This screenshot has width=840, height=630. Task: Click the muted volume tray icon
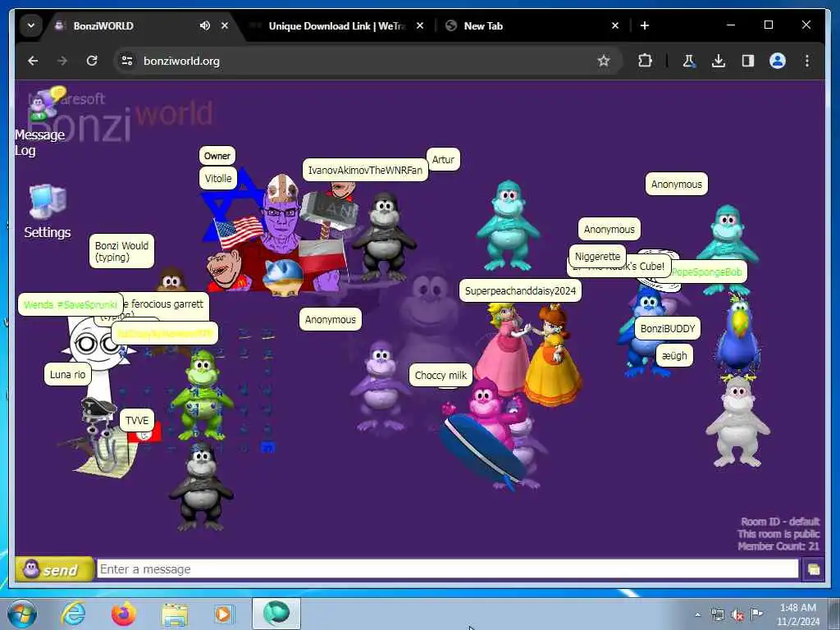coord(737,615)
